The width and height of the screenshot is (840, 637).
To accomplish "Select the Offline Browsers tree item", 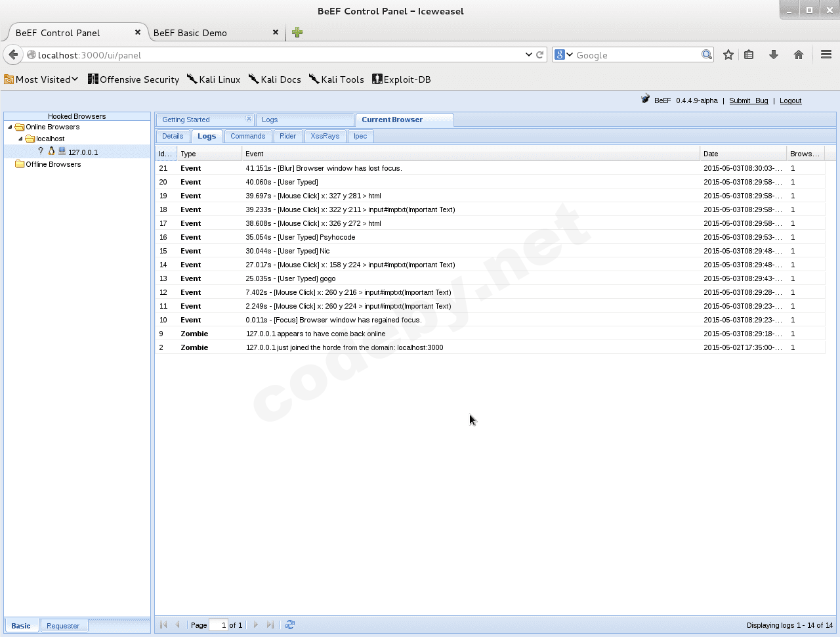I will 53,164.
